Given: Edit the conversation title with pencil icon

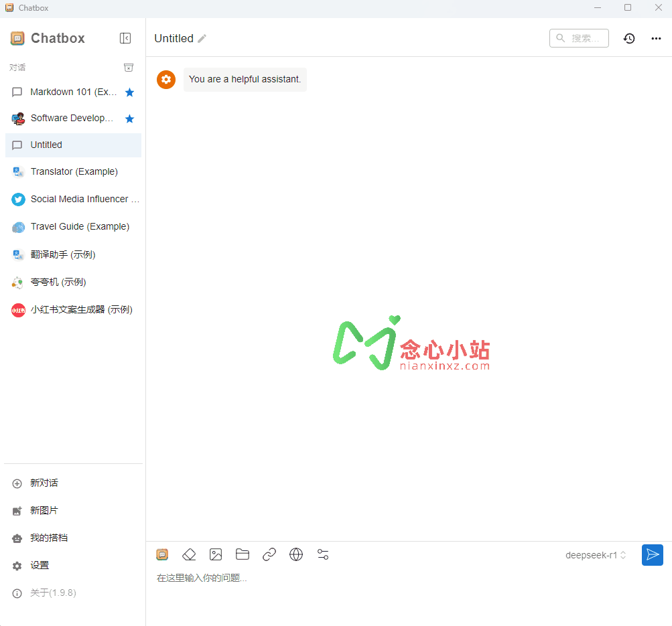Looking at the screenshot, I should coord(202,39).
